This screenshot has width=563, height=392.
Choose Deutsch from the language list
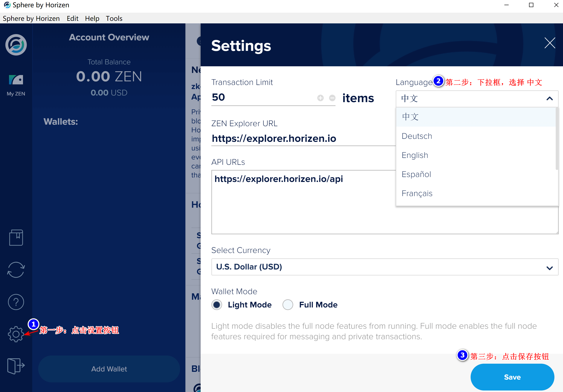(x=476, y=136)
